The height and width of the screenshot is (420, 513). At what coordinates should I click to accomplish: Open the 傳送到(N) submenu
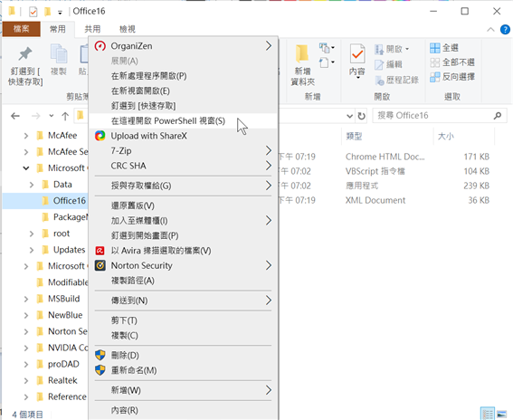pos(183,301)
